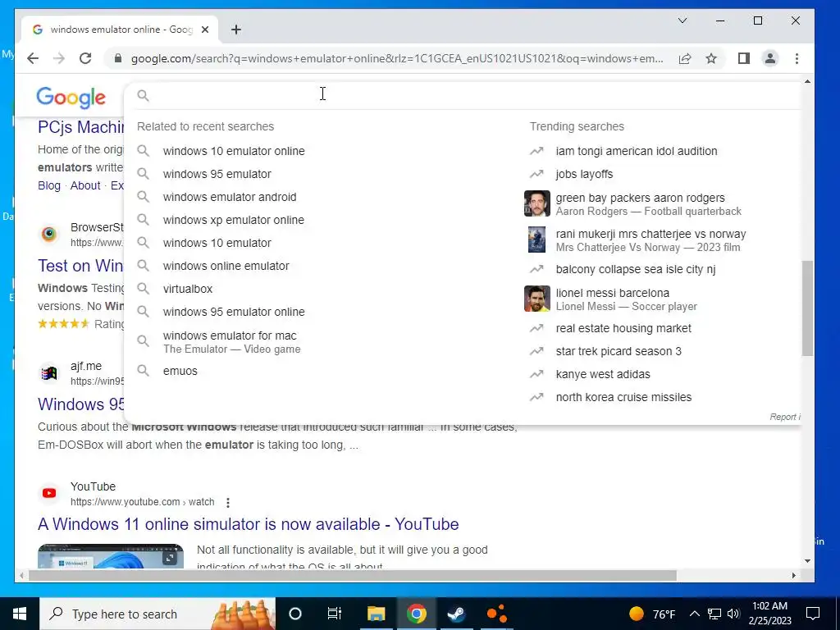Click the horizontal scrollbar thumb

pyautogui.click(x=353, y=575)
